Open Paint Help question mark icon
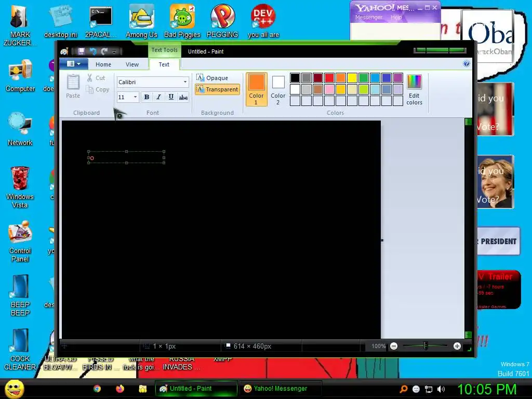 click(x=467, y=63)
